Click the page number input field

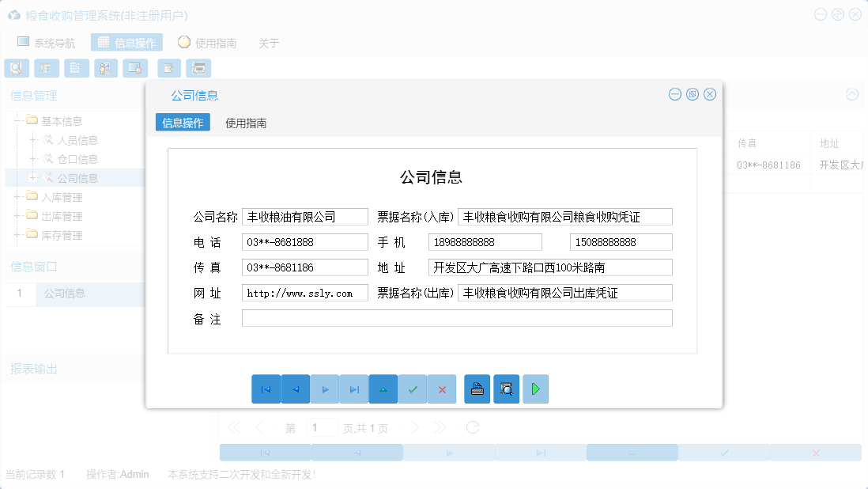click(x=323, y=426)
